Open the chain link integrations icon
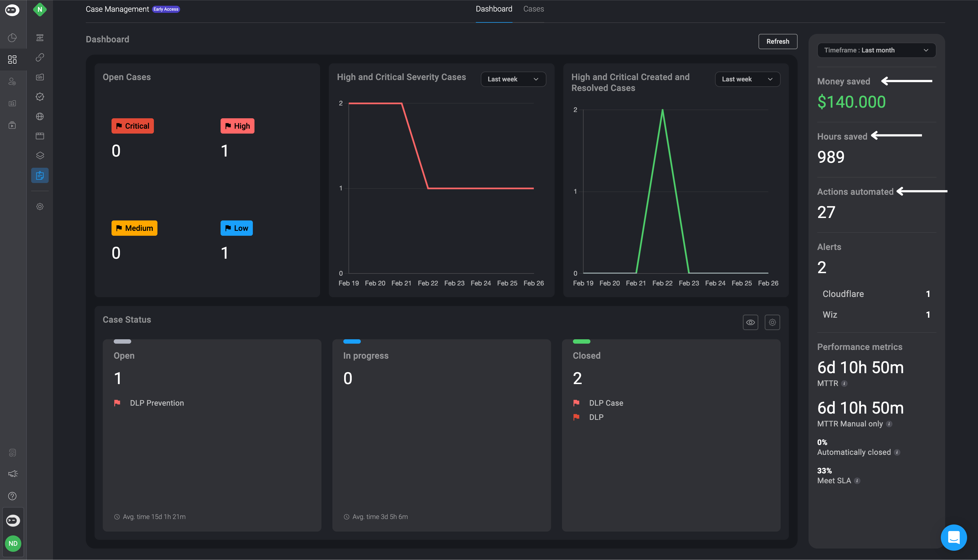The image size is (978, 560). coord(40,57)
